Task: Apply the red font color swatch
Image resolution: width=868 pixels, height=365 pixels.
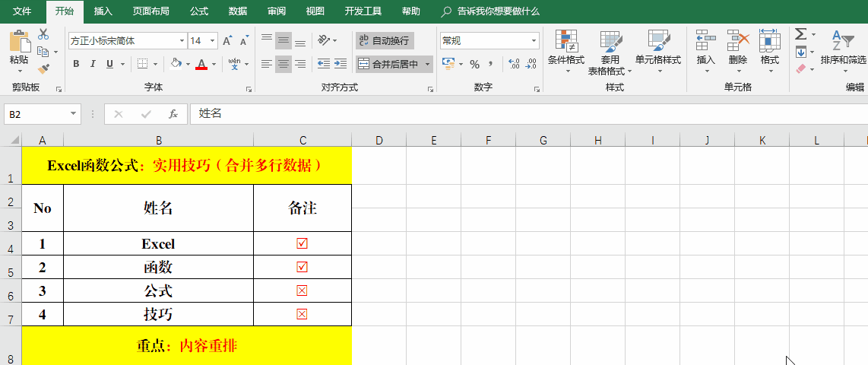Action: pyautogui.click(x=201, y=64)
